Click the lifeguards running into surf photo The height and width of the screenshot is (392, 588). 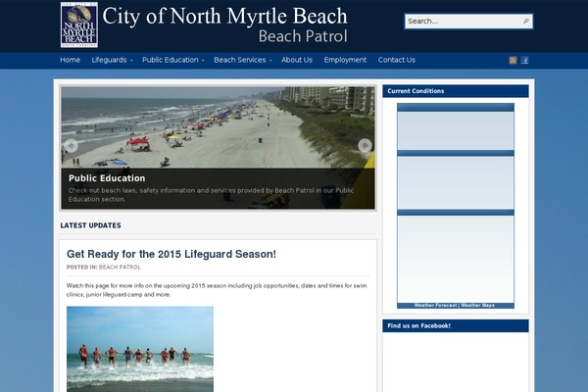[x=140, y=349]
